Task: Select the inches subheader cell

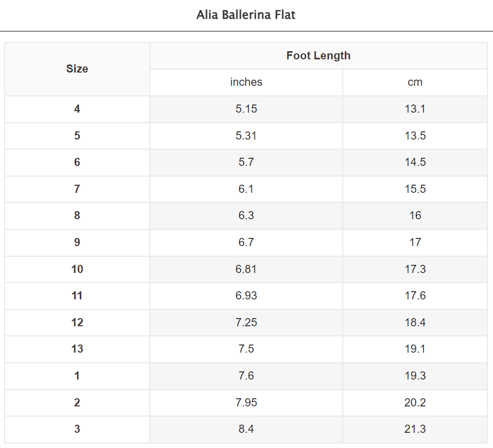Action: click(246, 82)
